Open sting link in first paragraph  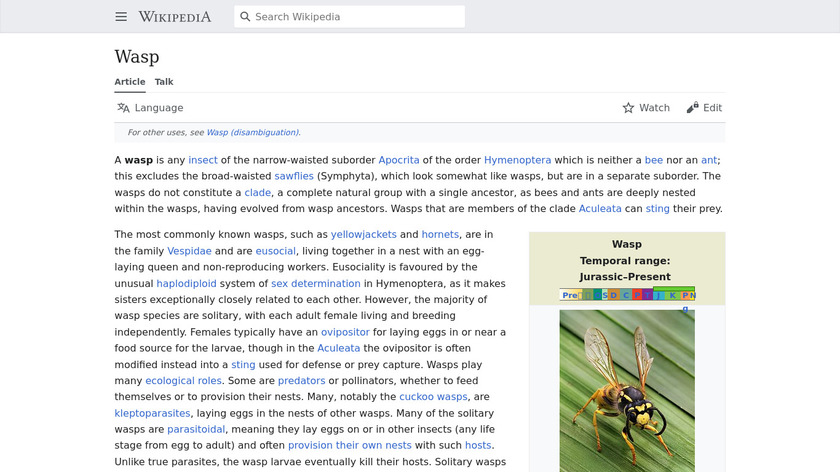point(657,209)
